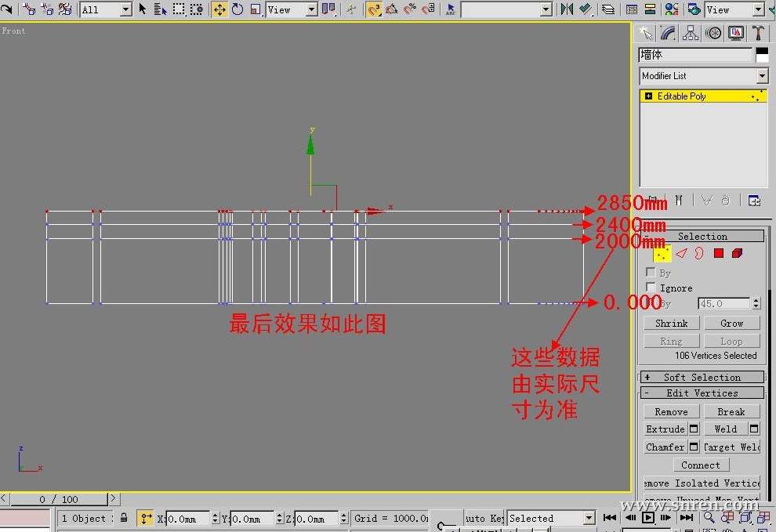
Task: Toggle the Percent Snap button
Action: (x=410, y=9)
